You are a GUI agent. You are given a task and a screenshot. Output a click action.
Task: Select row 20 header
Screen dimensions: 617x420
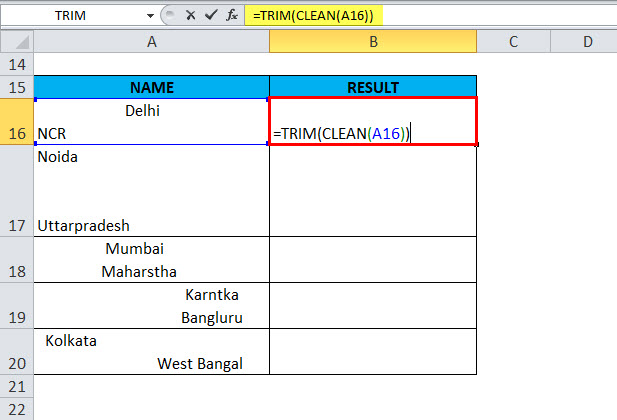click(17, 352)
